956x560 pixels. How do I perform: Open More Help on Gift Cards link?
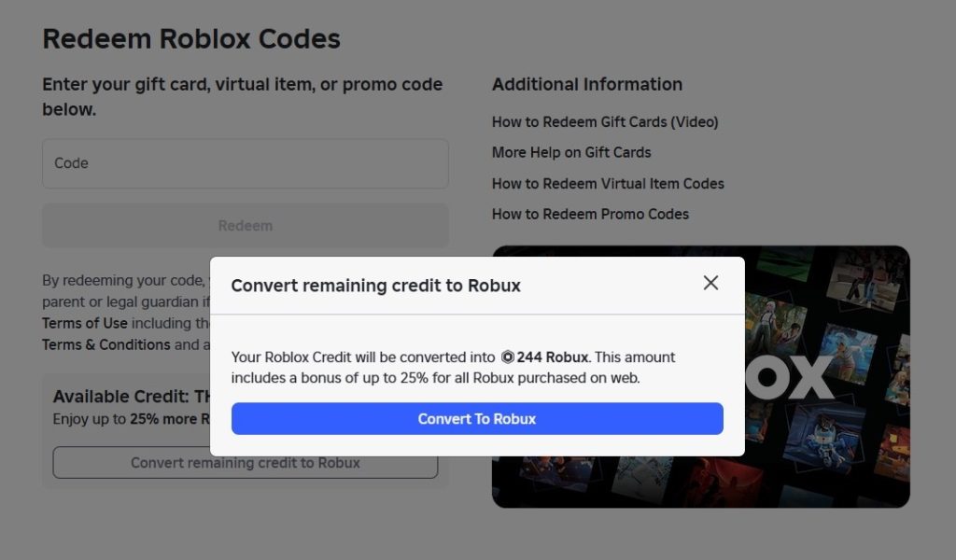click(x=571, y=152)
